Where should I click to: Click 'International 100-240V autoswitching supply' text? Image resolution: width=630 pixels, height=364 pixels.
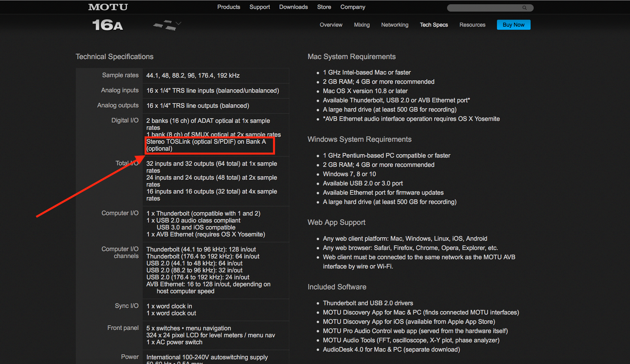coord(207,357)
